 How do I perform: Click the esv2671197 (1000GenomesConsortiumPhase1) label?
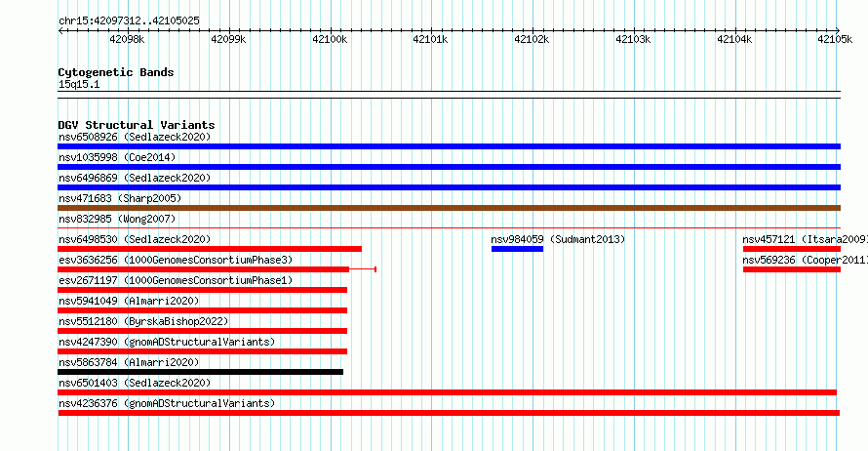pyautogui.click(x=176, y=280)
